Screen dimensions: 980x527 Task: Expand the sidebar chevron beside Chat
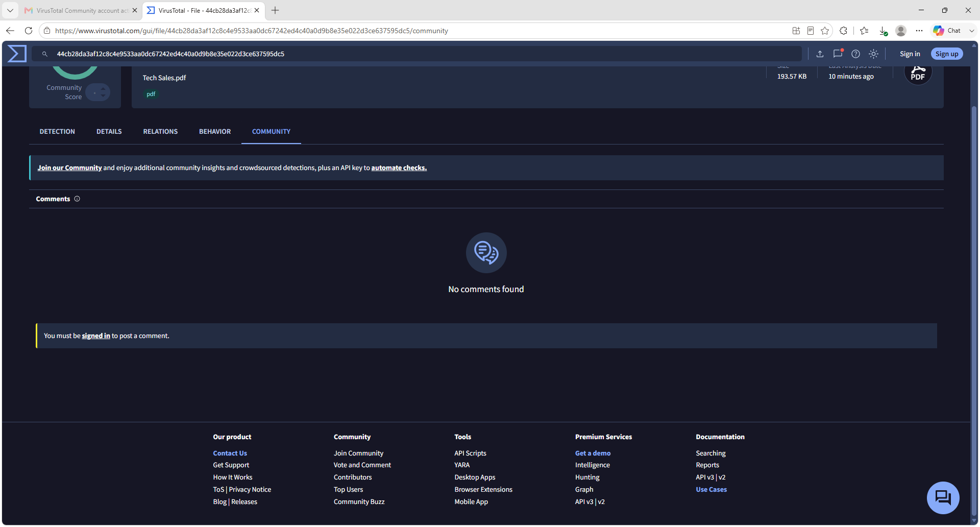pos(972,31)
